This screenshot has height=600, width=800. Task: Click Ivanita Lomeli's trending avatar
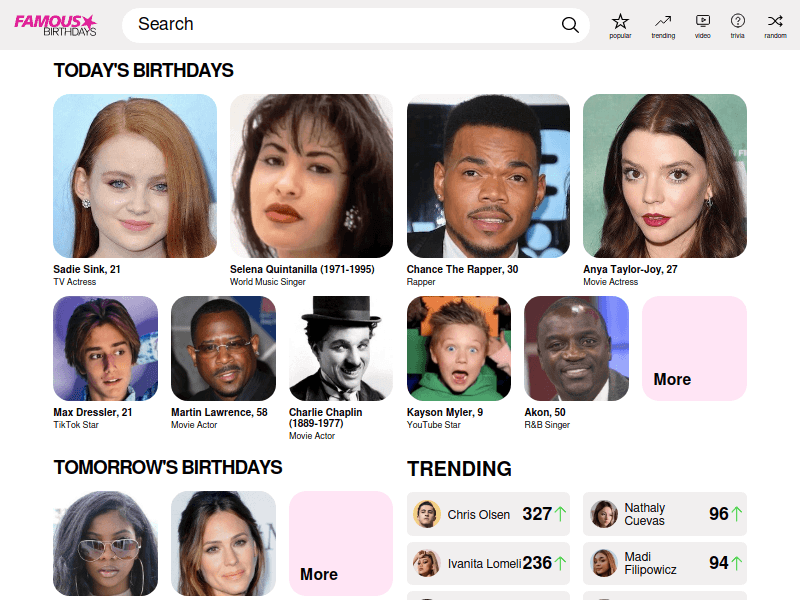(427, 563)
